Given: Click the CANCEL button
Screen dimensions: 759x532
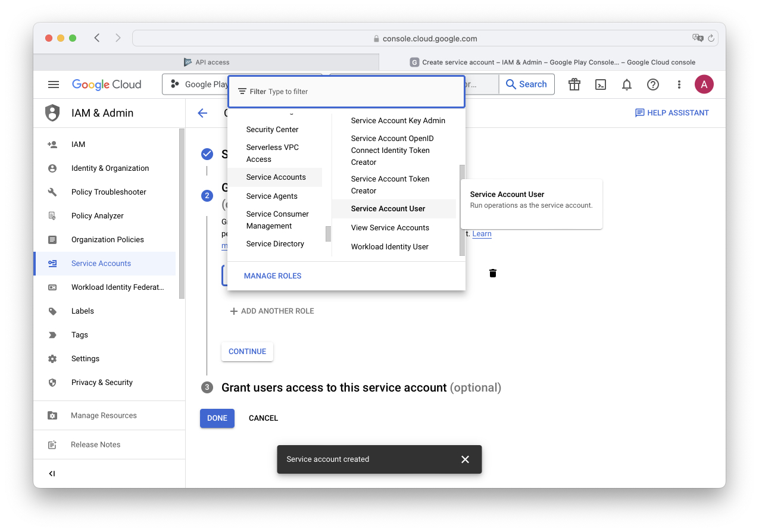Looking at the screenshot, I should tap(263, 418).
